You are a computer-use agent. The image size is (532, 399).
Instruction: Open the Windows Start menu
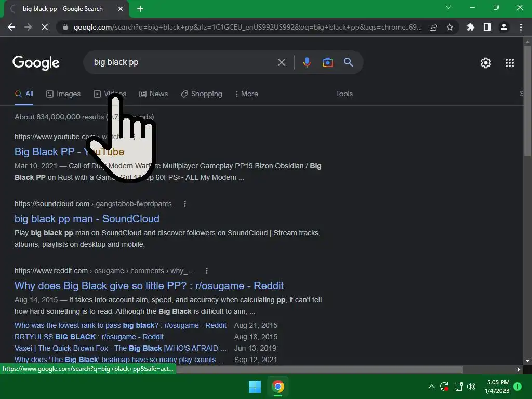coord(255,387)
